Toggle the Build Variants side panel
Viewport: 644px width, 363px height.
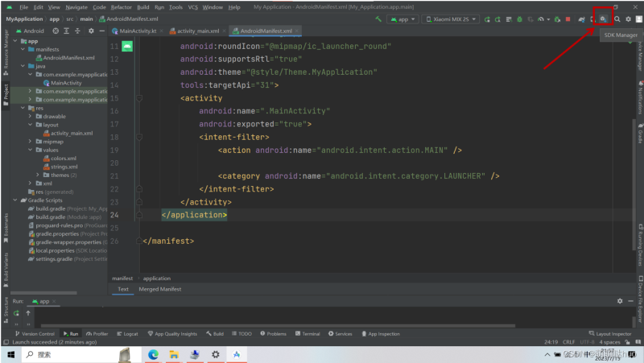click(x=6, y=269)
